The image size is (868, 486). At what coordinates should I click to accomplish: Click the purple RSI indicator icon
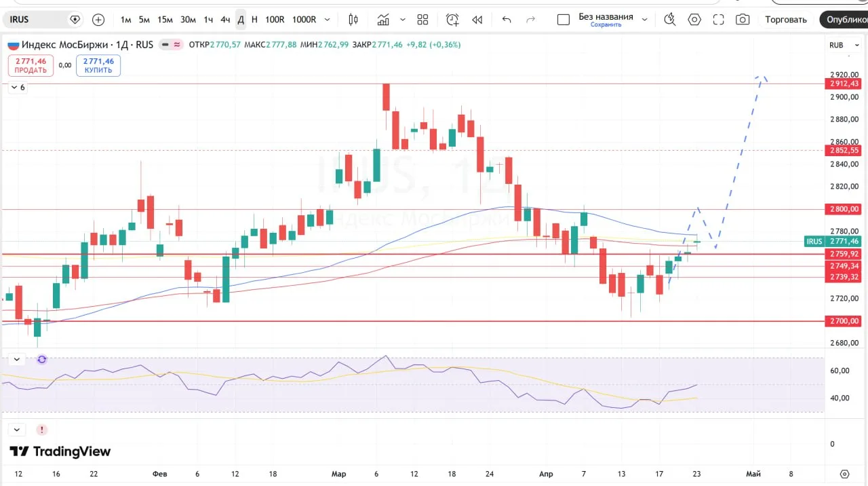tap(42, 359)
